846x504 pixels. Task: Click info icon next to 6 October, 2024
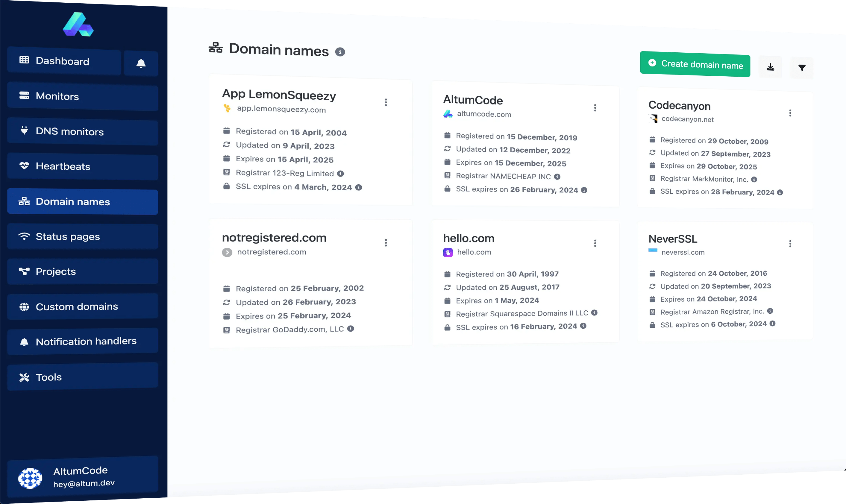pos(773,324)
